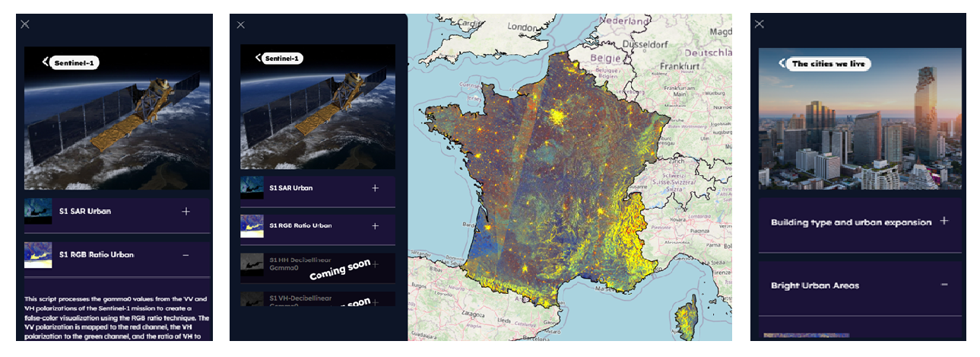Expand Building type and urban expansion section
The height and width of the screenshot is (357, 980).
coord(944,222)
